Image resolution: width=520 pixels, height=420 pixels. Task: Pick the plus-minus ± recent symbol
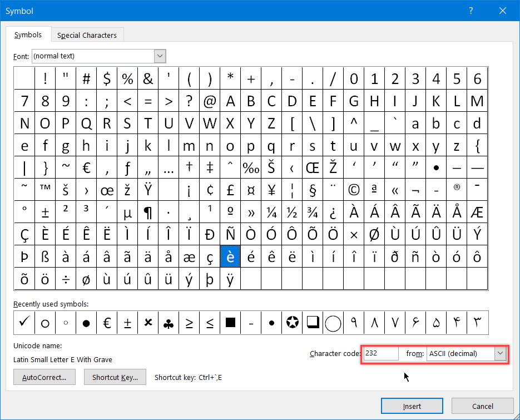click(x=127, y=323)
